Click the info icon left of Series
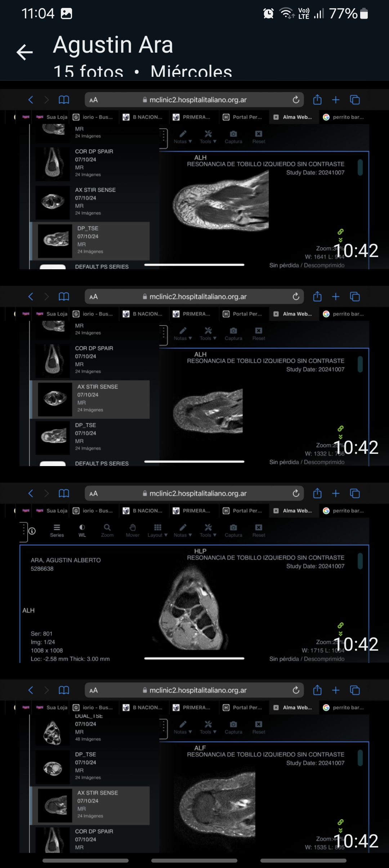Screen dimensions: 389x868 pyautogui.click(x=32, y=531)
